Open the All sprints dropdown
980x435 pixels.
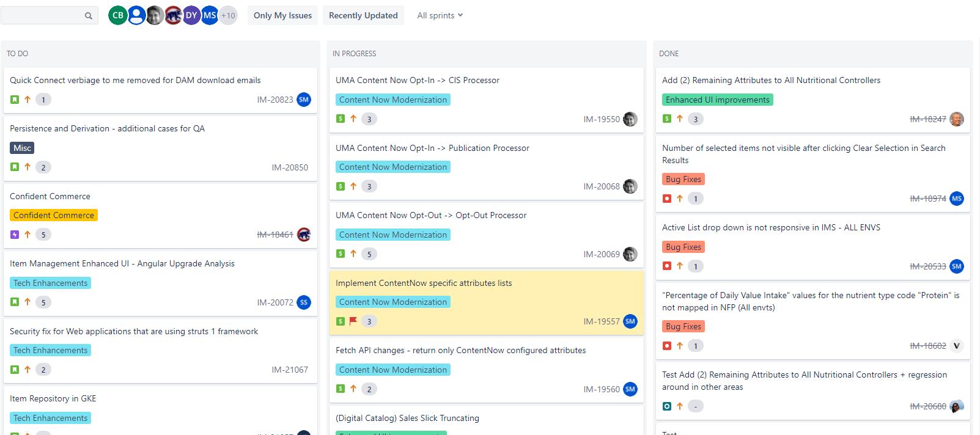click(440, 15)
